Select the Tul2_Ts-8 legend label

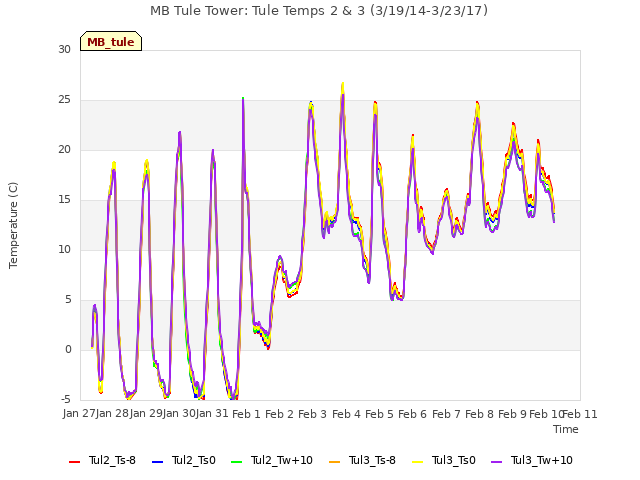[112, 460]
